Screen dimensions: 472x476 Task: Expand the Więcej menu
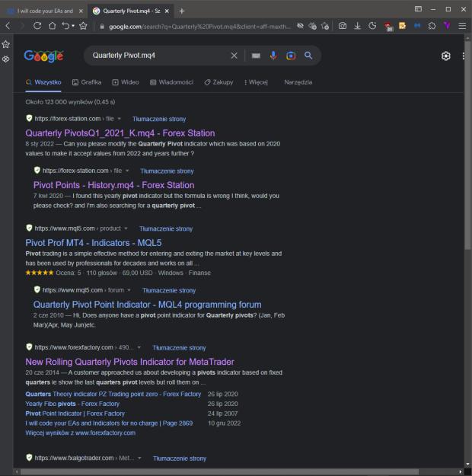pyautogui.click(x=256, y=82)
